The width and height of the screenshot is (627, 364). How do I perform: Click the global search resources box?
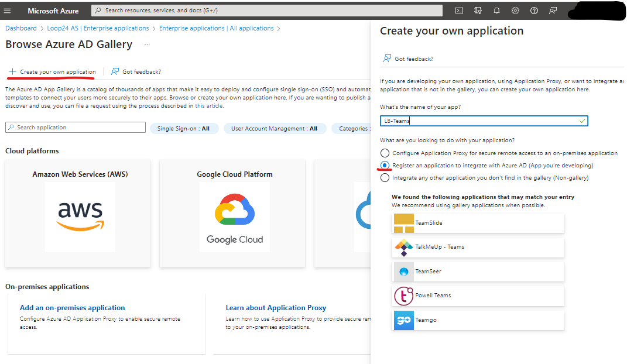(267, 11)
